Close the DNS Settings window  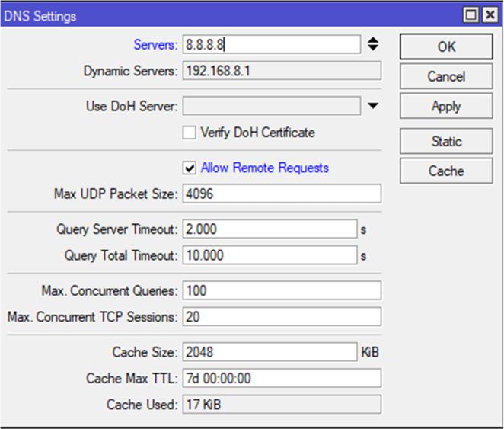click(x=490, y=14)
